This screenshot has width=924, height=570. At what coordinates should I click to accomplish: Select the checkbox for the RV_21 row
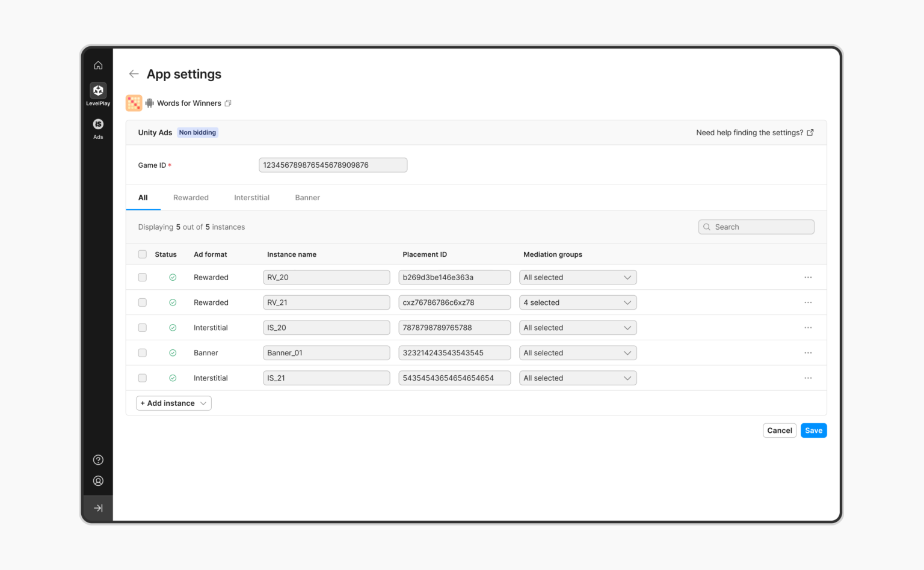click(142, 302)
